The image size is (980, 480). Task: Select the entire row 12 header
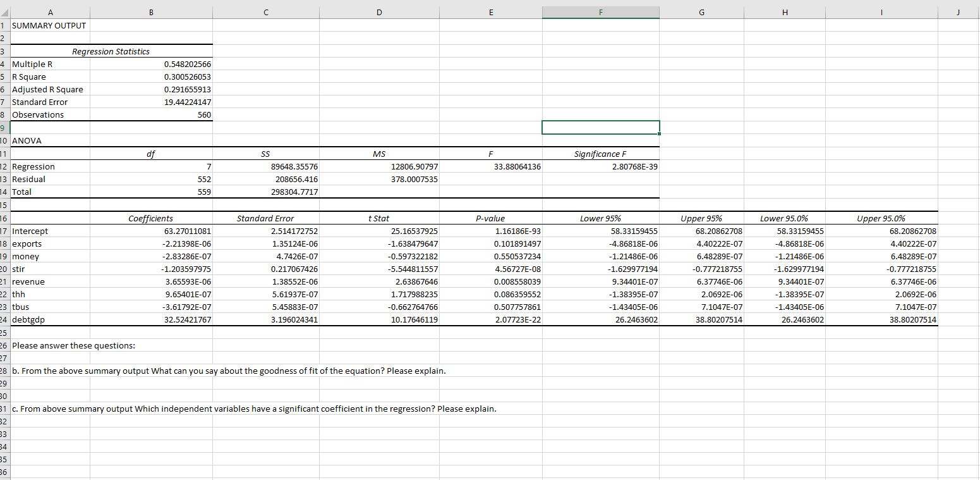click(x=5, y=166)
